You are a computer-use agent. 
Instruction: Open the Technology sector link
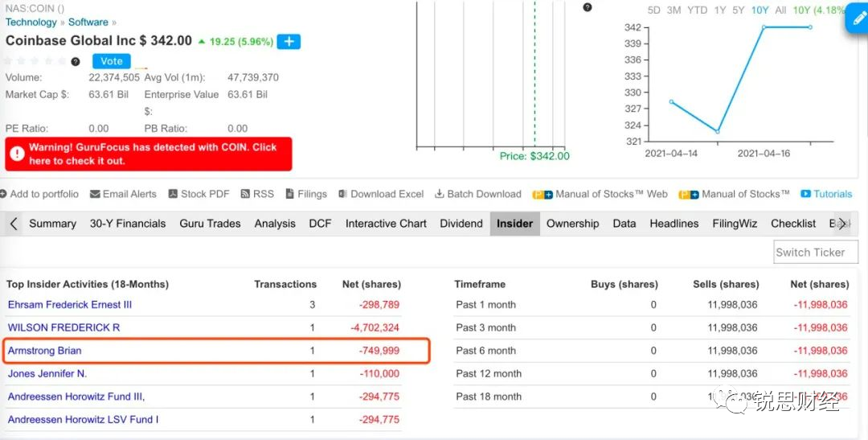click(31, 23)
